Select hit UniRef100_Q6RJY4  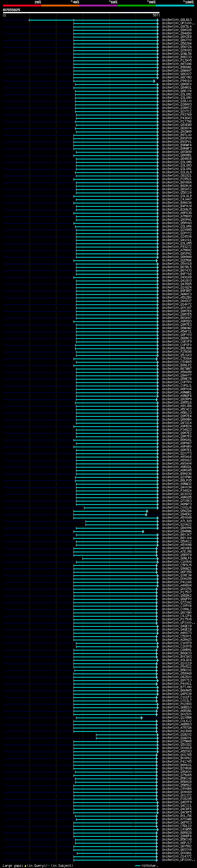[177, 91]
